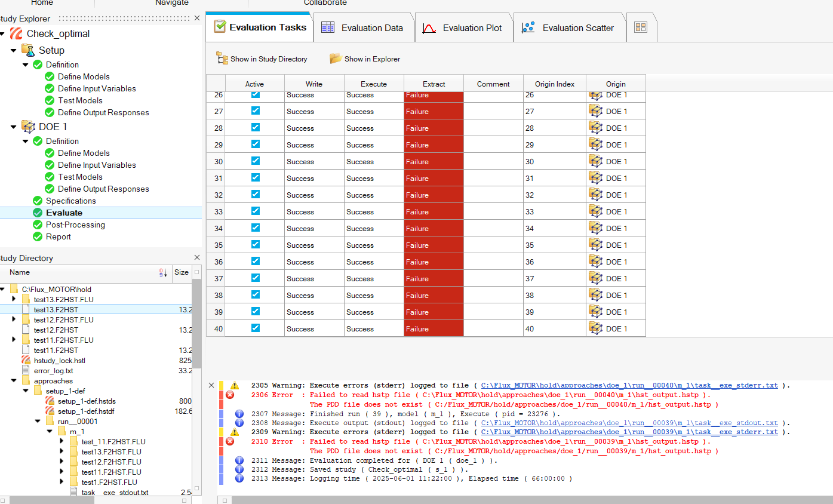Image resolution: width=833 pixels, height=504 pixels.
Task: Disable the Active checkbox for row 40
Action: [x=256, y=328]
